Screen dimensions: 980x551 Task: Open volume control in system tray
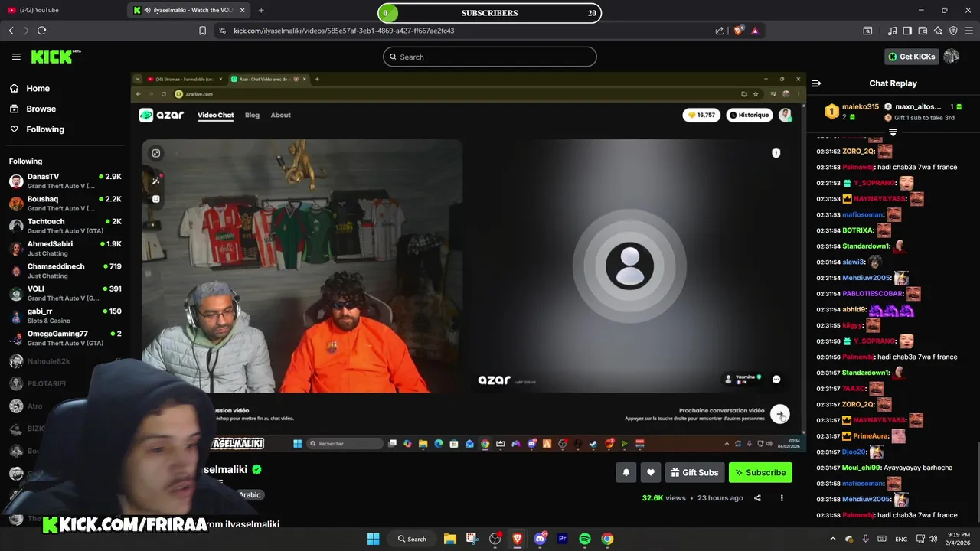(933, 539)
